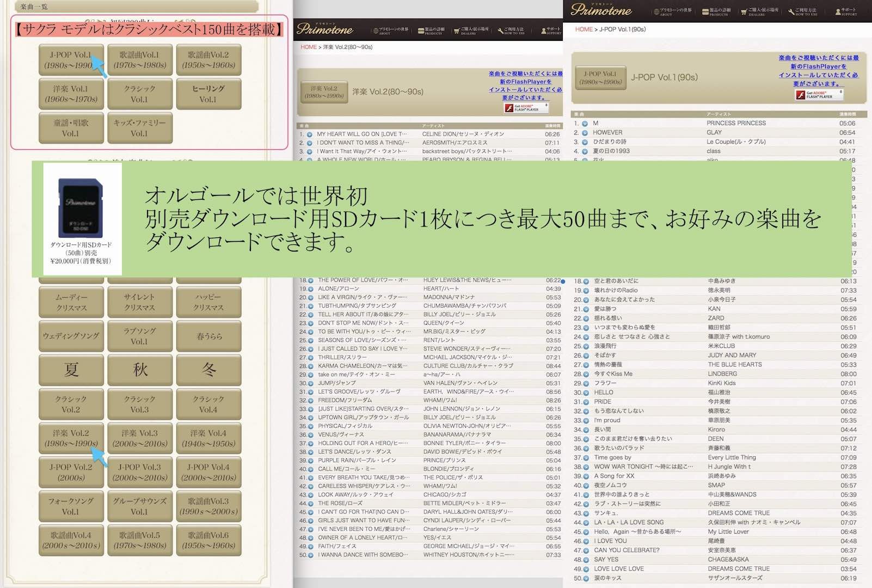
Task: Click Get Adobe Flash Player badge on J-POP Vol.1 page
Action: point(819,95)
